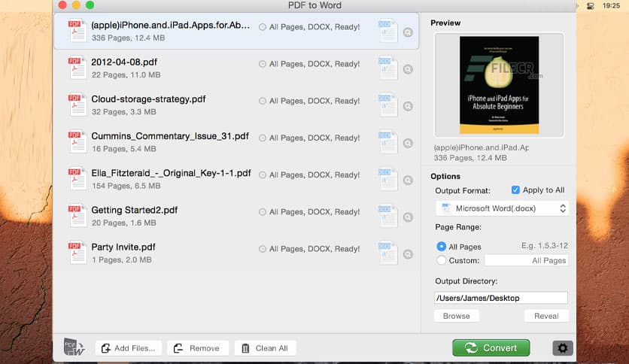
Task: Click the Reveal button
Action: (x=546, y=316)
